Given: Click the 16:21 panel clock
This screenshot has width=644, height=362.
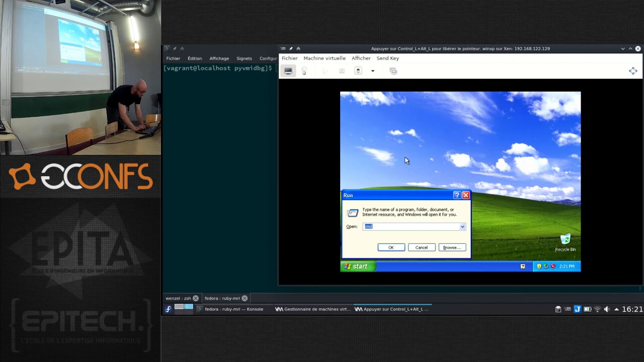Looking at the screenshot, I should 632,309.
